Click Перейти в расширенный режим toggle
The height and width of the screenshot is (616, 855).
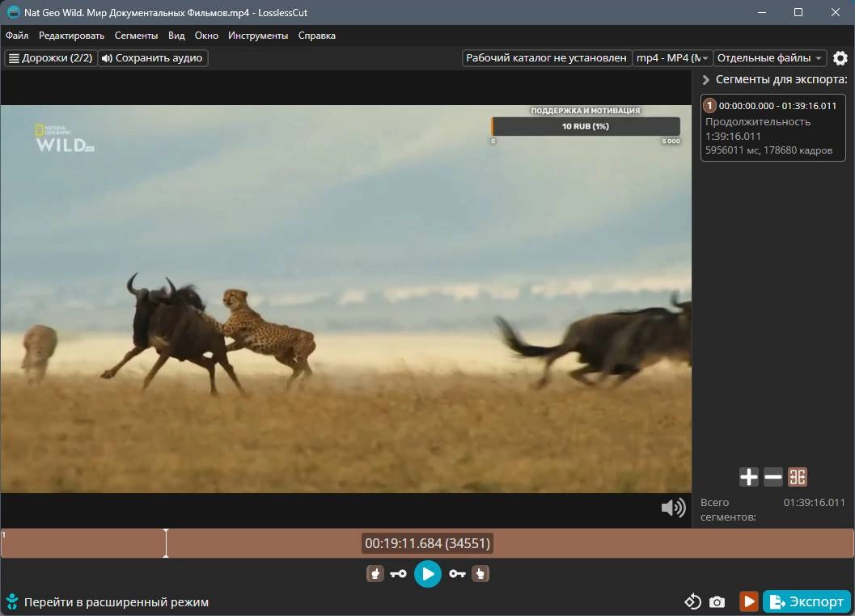108,601
